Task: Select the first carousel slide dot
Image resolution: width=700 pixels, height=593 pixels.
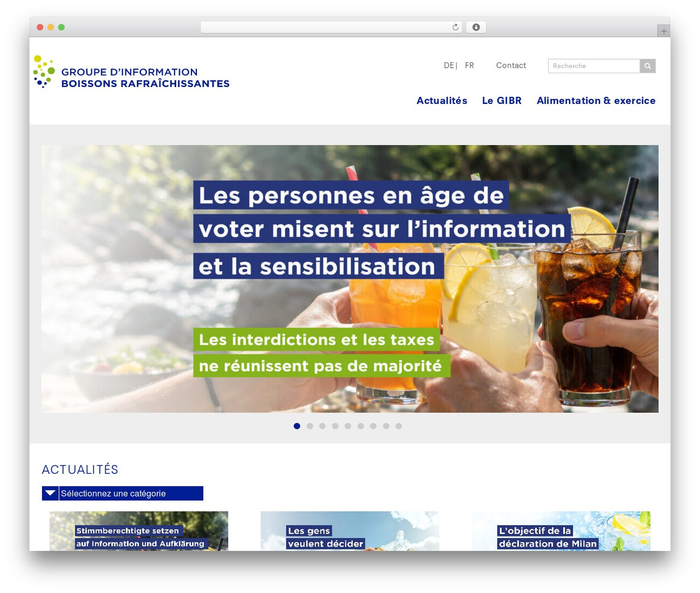Action: 297,426
